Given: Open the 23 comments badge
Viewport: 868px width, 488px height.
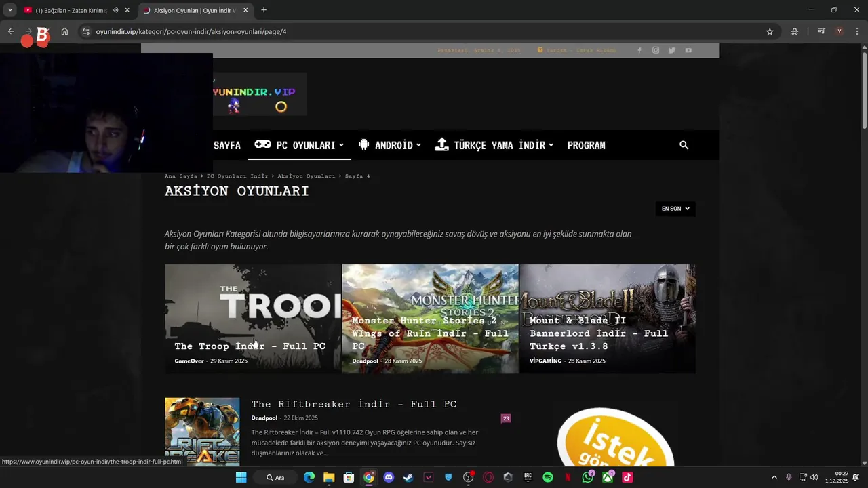Looking at the screenshot, I should tap(506, 418).
